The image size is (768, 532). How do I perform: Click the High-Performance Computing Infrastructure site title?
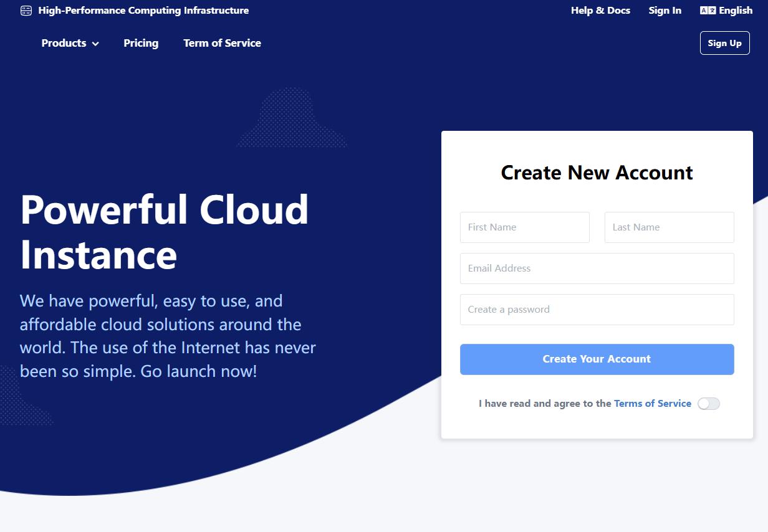(143, 11)
